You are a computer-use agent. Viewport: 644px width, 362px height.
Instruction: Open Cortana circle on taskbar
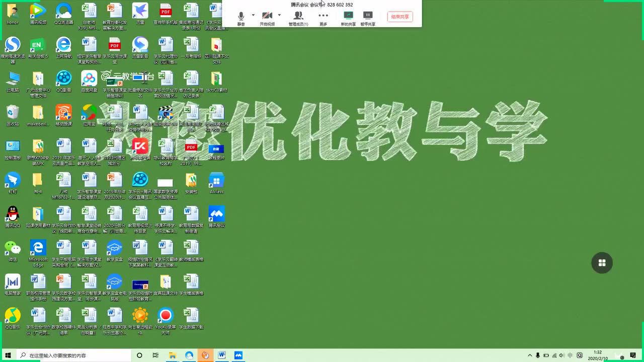(x=139, y=355)
